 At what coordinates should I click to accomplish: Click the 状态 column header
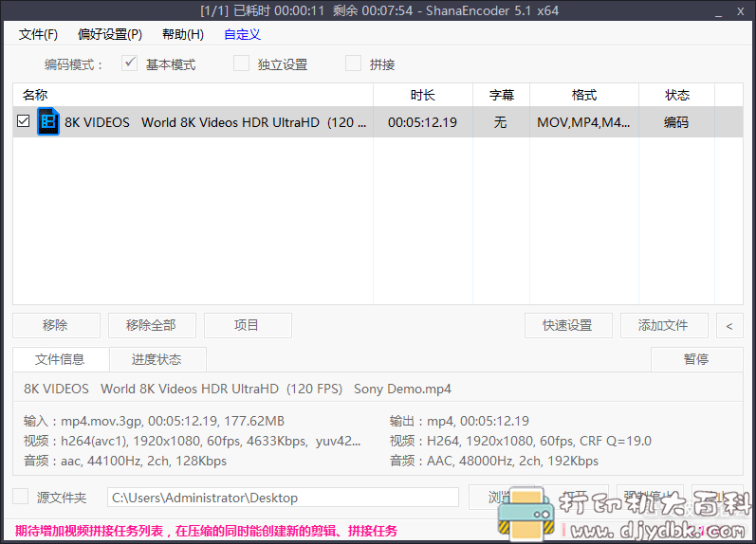[677, 95]
